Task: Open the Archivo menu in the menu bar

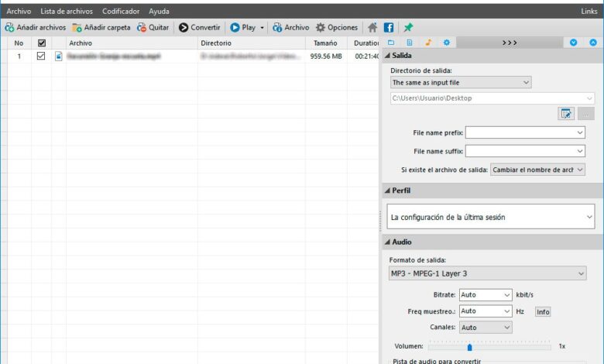Action: click(19, 11)
